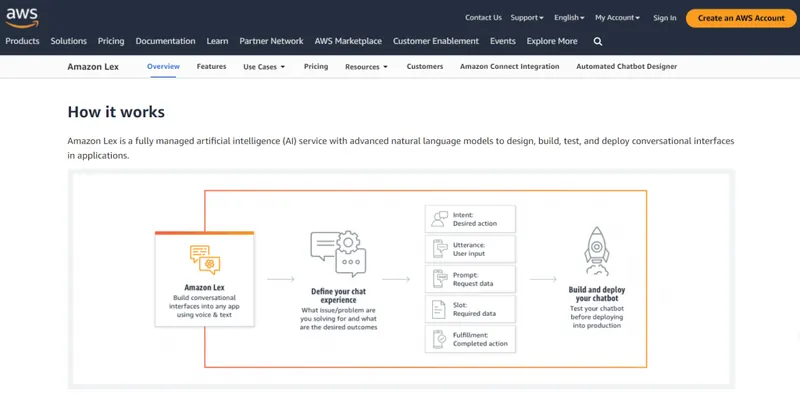Click the Slot: Required data box

point(470,309)
